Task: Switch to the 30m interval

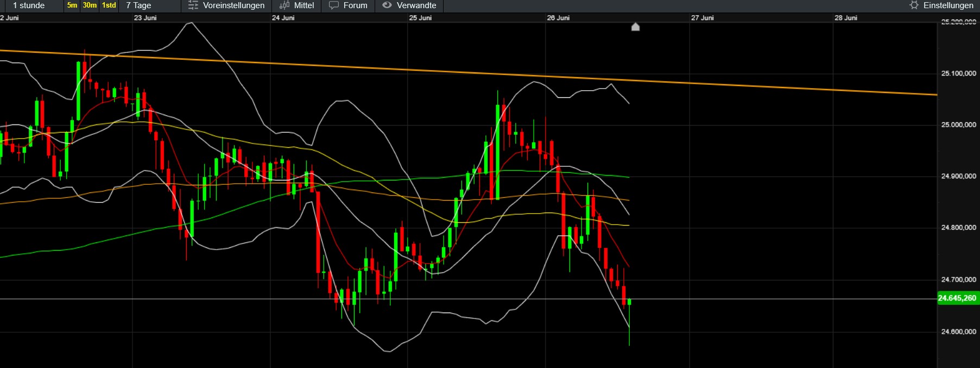Action: click(90, 5)
